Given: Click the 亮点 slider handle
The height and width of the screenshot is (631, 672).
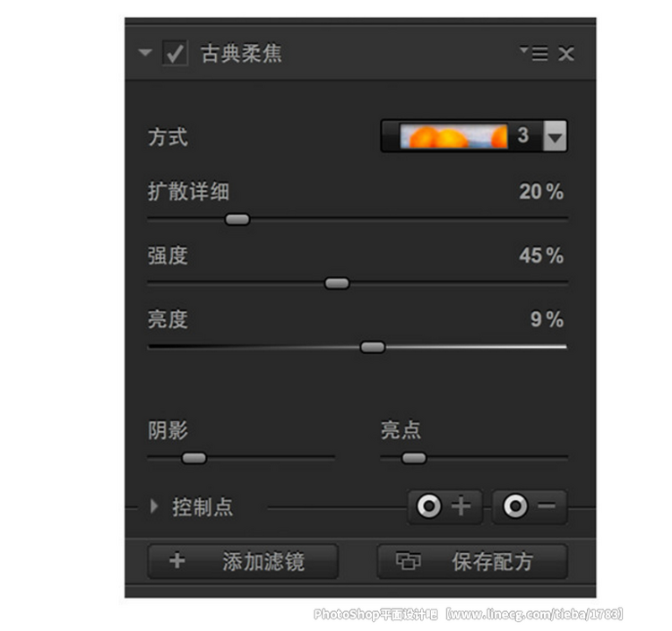Looking at the screenshot, I should [414, 458].
